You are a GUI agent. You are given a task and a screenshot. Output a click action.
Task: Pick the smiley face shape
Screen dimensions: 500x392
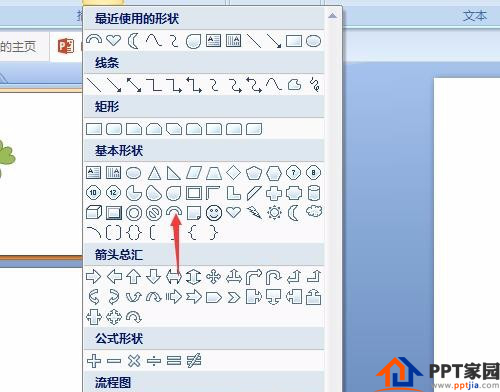pos(214,212)
